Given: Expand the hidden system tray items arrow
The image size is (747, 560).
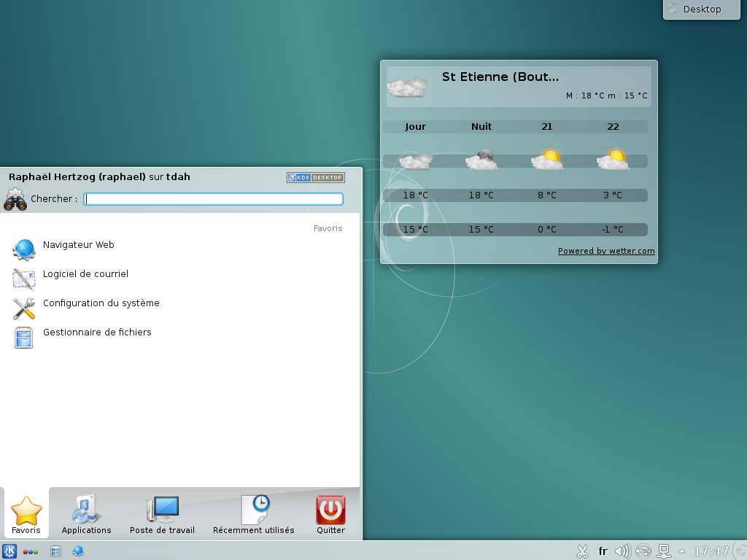Looking at the screenshot, I should click(x=682, y=551).
